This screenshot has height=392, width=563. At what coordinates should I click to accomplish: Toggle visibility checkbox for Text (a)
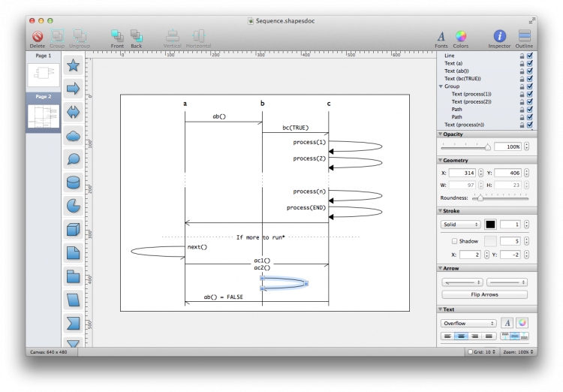coord(530,63)
